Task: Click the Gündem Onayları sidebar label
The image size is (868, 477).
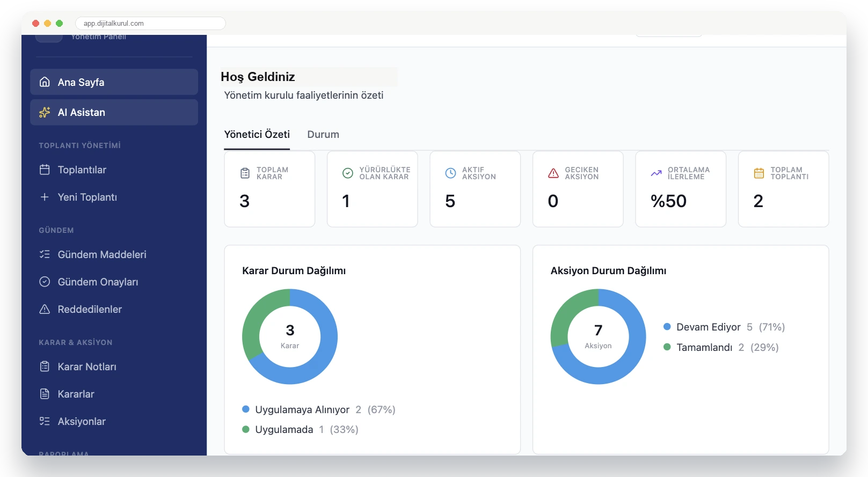Action: pyautogui.click(x=98, y=282)
